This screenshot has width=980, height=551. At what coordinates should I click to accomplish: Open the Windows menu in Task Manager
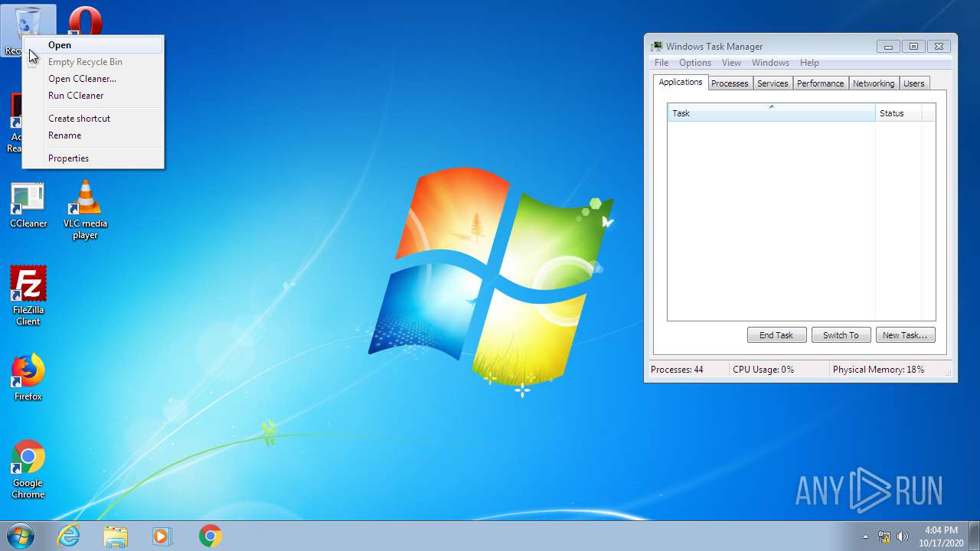tap(770, 63)
